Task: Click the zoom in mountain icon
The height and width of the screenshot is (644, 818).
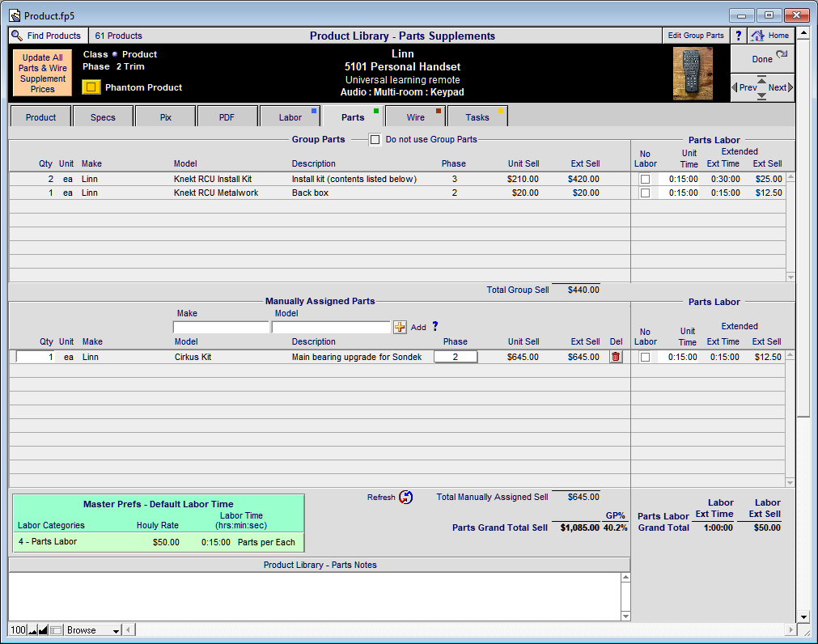Action: tap(44, 630)
